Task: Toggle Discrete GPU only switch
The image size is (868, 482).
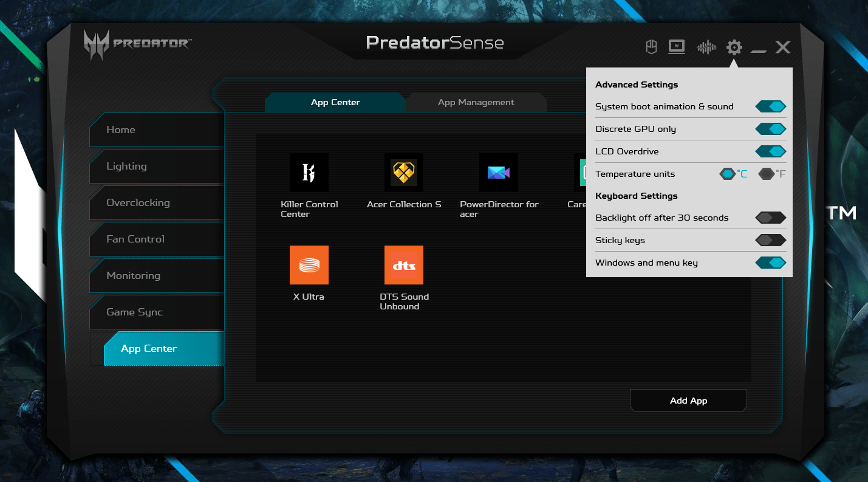Action: pyautogui.click(x=770, y=129)
